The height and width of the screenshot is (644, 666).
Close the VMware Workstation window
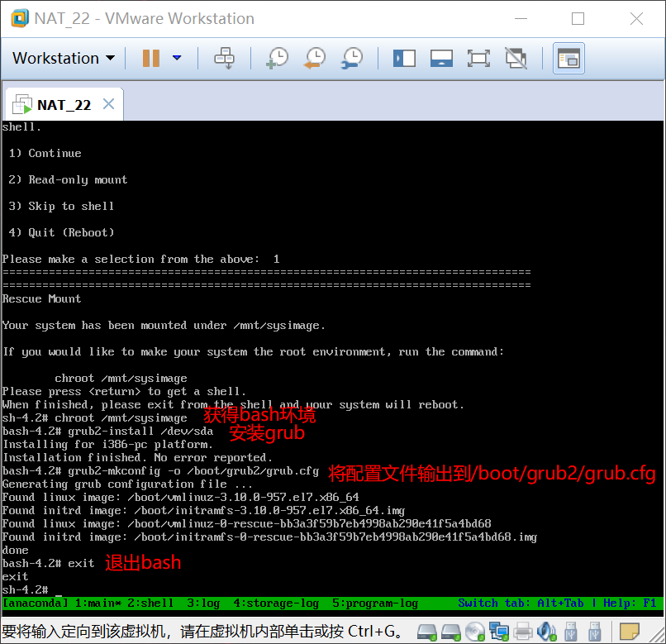point(636,19)
